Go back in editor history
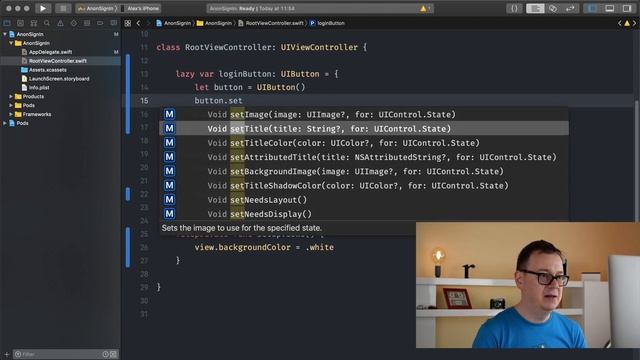 (x=138, y=23)
